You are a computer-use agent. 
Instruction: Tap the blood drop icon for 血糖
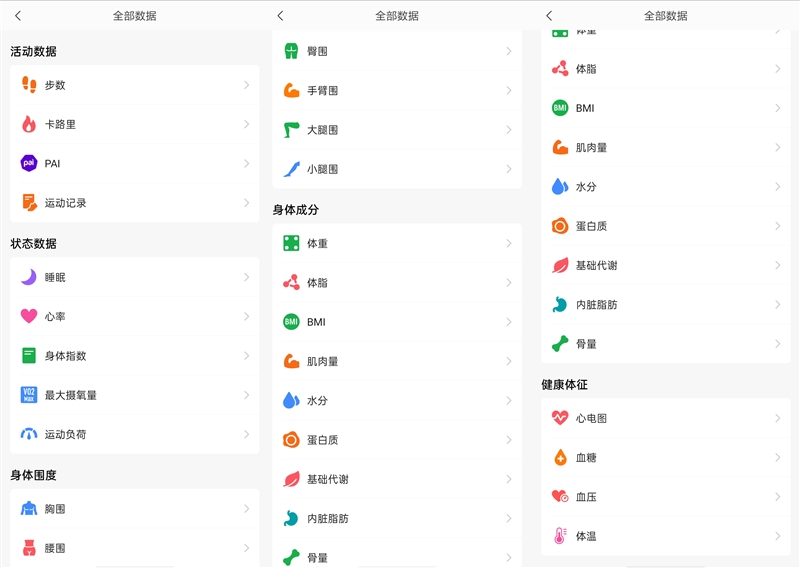tap(560, 457)
